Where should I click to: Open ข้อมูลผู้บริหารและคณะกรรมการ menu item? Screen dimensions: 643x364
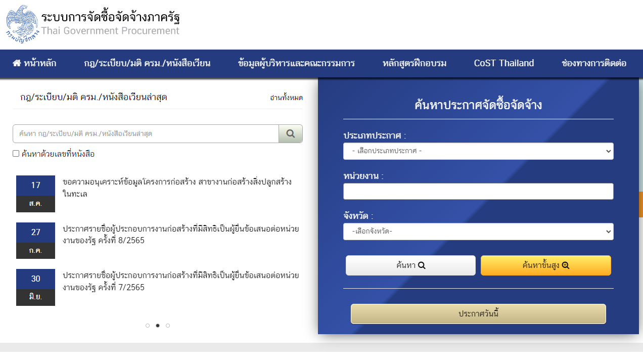click(295, 63)
